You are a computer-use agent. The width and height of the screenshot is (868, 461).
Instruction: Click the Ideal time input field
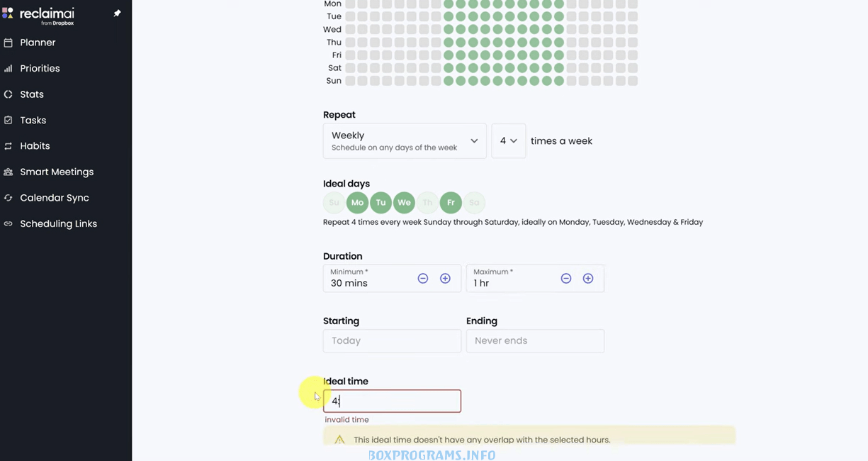pyautogui.click(x=392, y=401)
